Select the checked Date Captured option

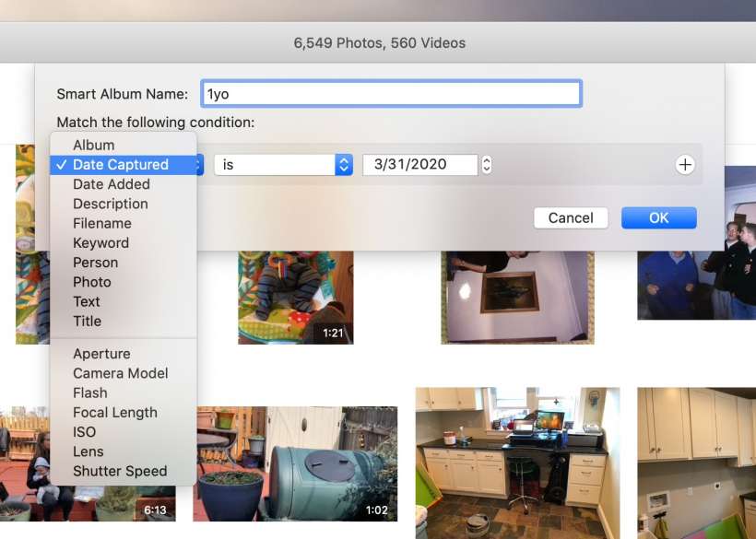(x=121, y=165)
